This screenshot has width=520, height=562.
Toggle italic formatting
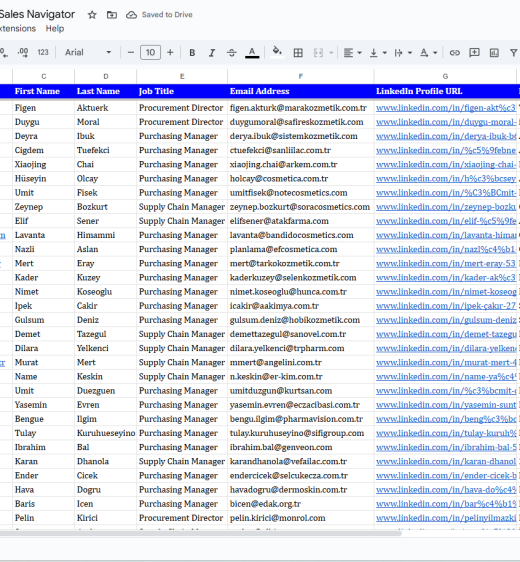click(212, 53)
